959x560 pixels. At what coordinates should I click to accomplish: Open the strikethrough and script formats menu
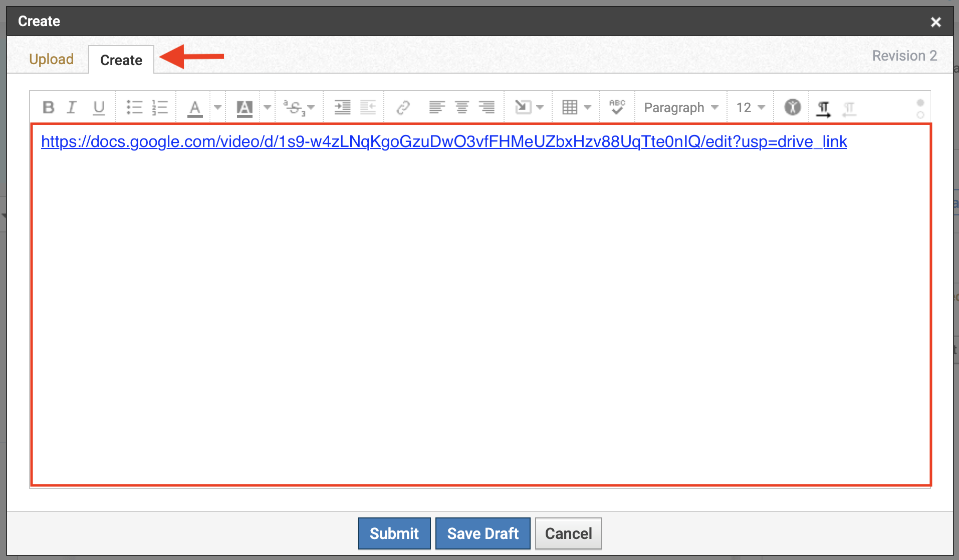(299, 107)
